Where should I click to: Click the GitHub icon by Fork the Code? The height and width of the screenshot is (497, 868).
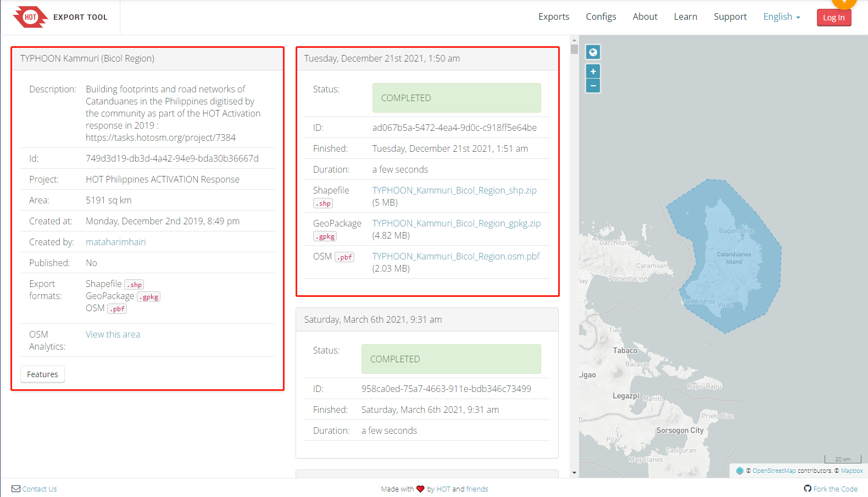point(807,489)
